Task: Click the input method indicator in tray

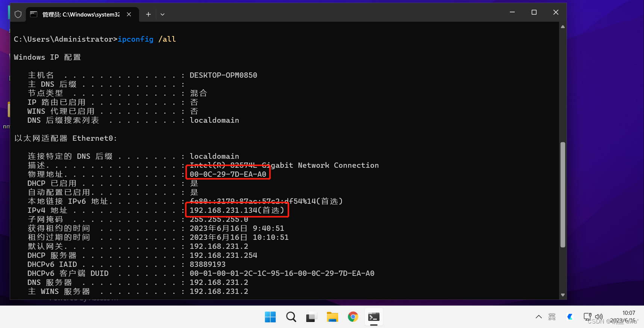Action: pyautogui.click(x=552, y=317)
